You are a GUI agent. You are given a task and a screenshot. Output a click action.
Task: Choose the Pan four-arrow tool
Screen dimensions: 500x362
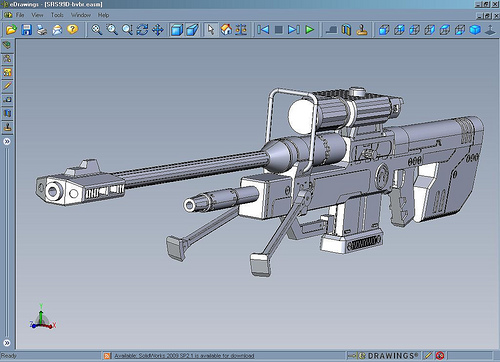(158, 30)
